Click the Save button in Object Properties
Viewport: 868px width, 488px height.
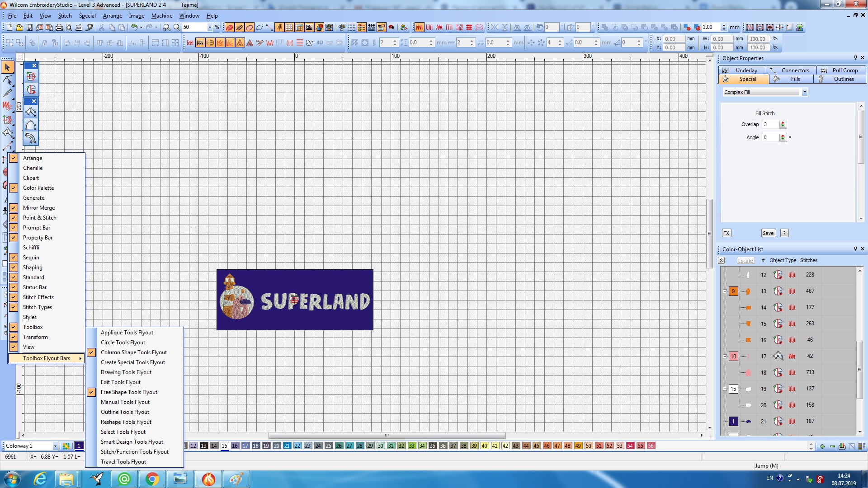point(768,233)
